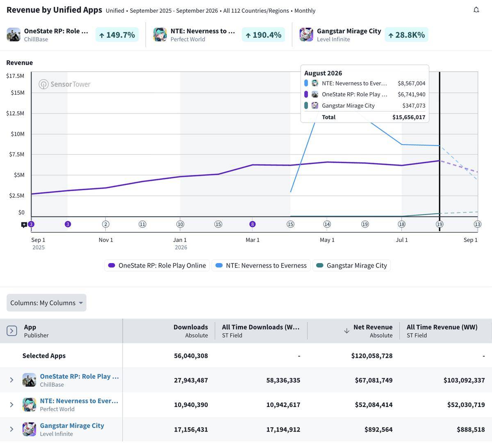
Task: Click Perfect World publisher name in table
Action: tap(57, 409)
